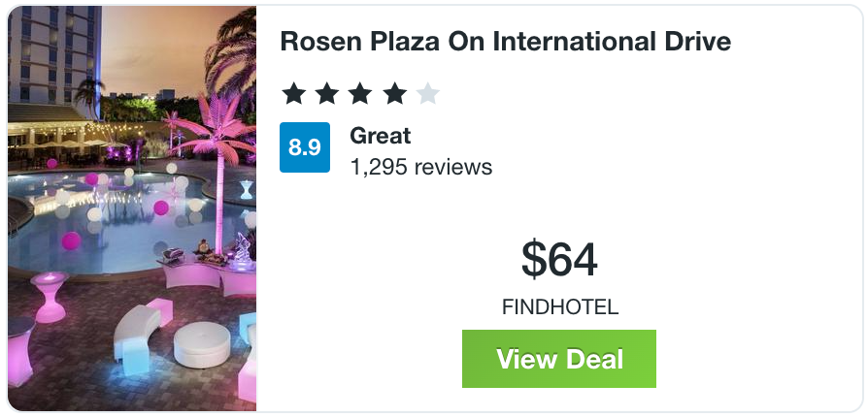The width and height of the screenshot is (868, 417).
Task: Open the 1,295 reviews link
Action: click(x=420, y=167)
